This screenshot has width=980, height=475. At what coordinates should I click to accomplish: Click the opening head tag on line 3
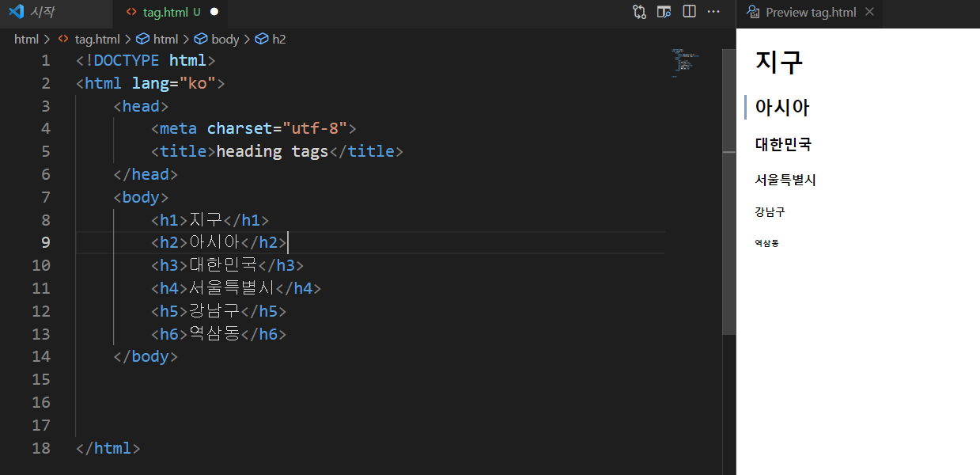(x=142, y=106)
